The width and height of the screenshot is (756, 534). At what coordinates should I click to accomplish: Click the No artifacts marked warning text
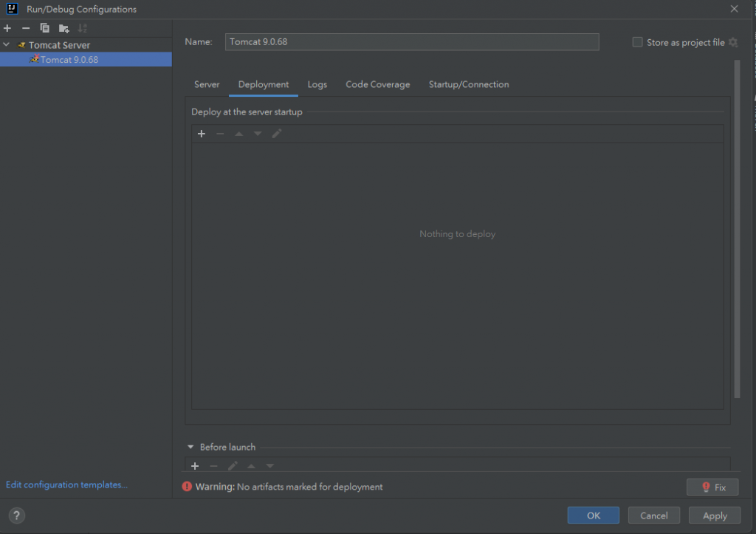pos(309,487)
